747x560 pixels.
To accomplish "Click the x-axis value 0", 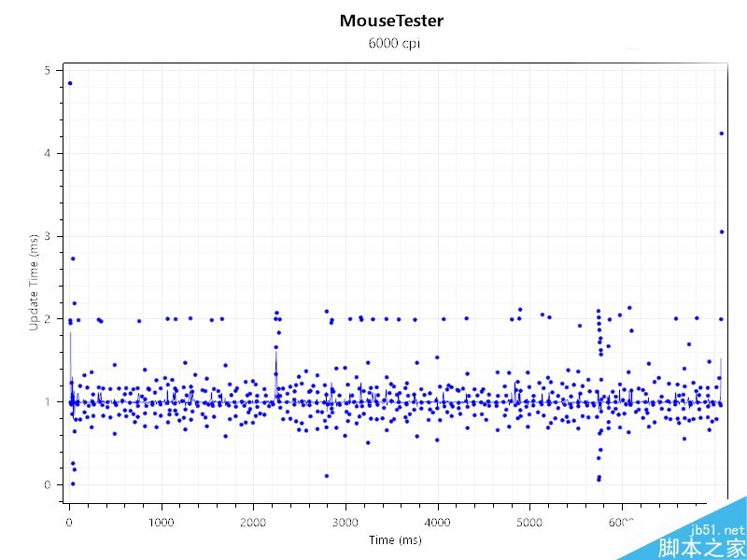I will (x=69, y=523).
